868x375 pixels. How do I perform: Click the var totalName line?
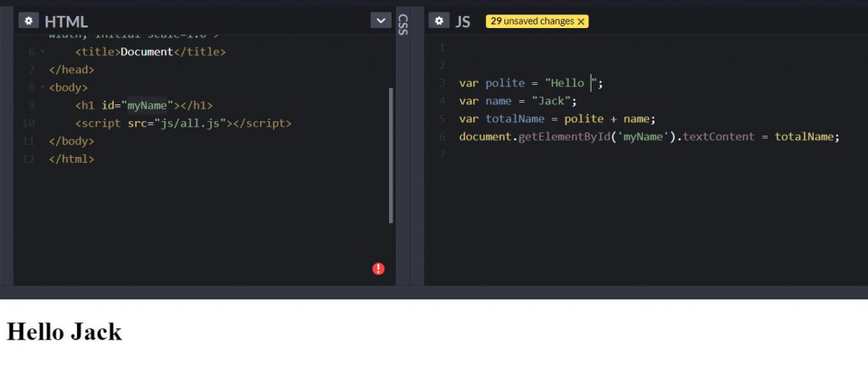(x=558, y=119)
